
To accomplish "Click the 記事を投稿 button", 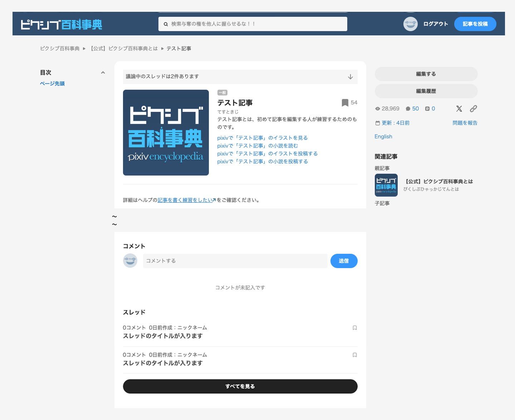I will [475, 24].
